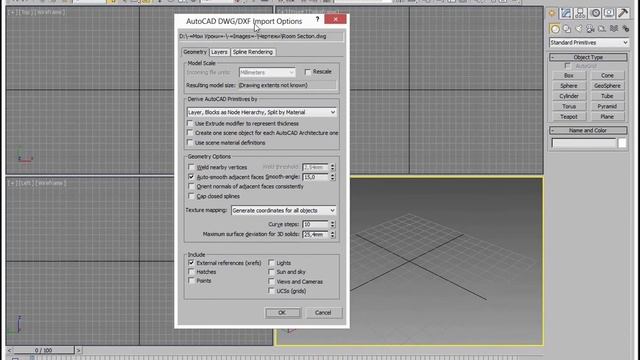The height and width of the screenshot is (360, 640).
Task: Enable one scene object per AutoCAD Architecture
Action: [190, 133]
